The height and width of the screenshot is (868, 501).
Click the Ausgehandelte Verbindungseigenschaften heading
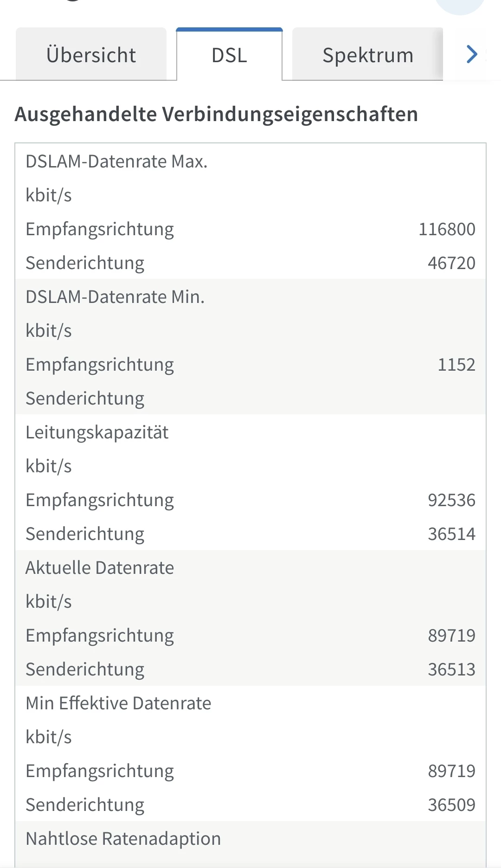[216, 114]
